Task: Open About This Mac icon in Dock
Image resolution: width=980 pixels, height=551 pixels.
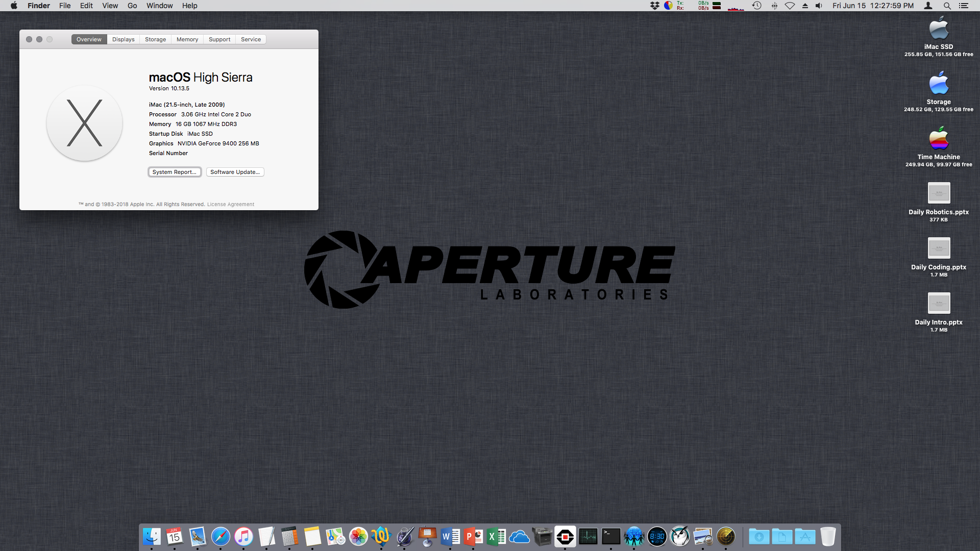Action: (x=565, y=537)
